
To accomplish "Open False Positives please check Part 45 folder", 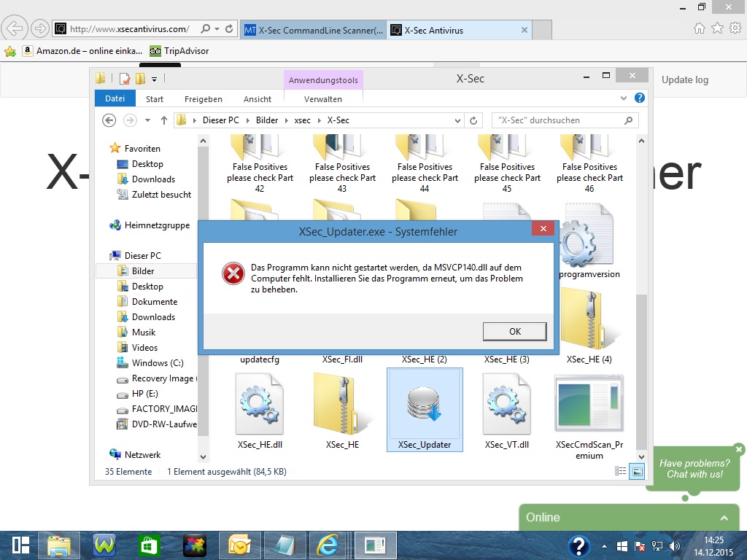I will (x=507, y=163).
